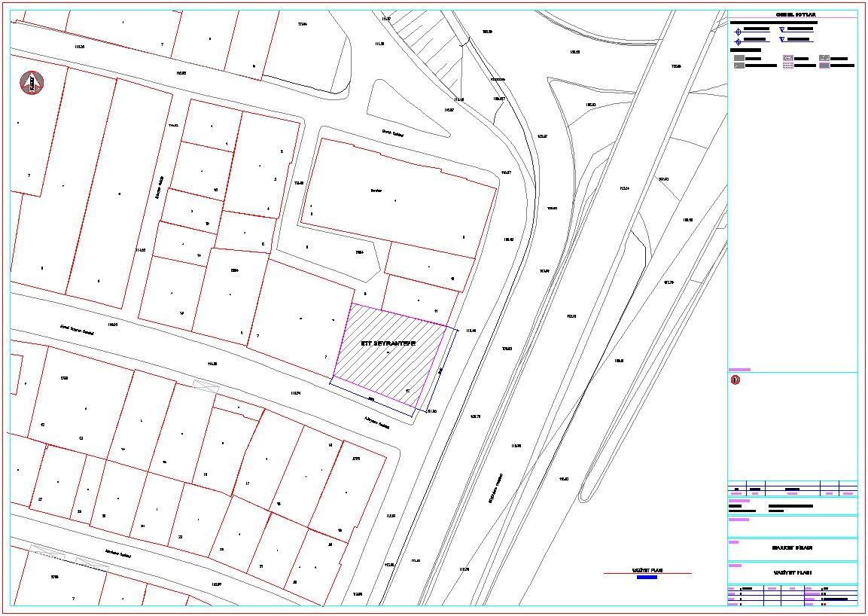This screenshot has height=616, width=868.
Task: Select the ETT Seyrantepe hatched parcel label
Action: click(x=388, y=343)
